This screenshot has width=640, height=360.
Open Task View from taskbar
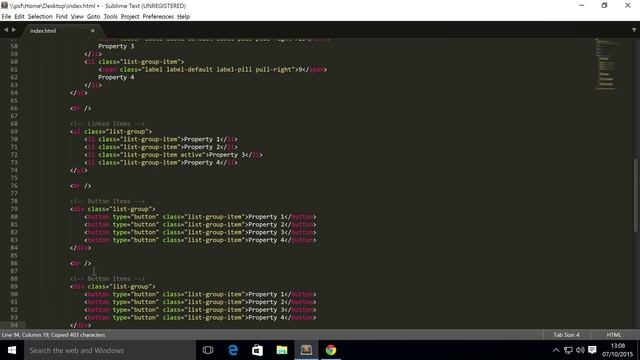[208, 350]
